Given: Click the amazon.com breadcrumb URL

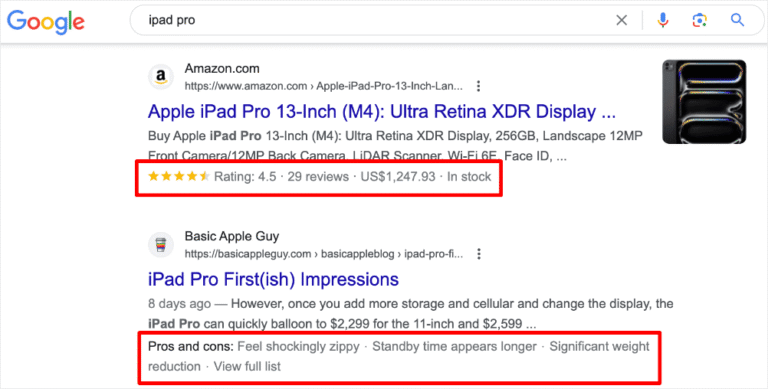Looking at the screenshot, I should (323, 87).
